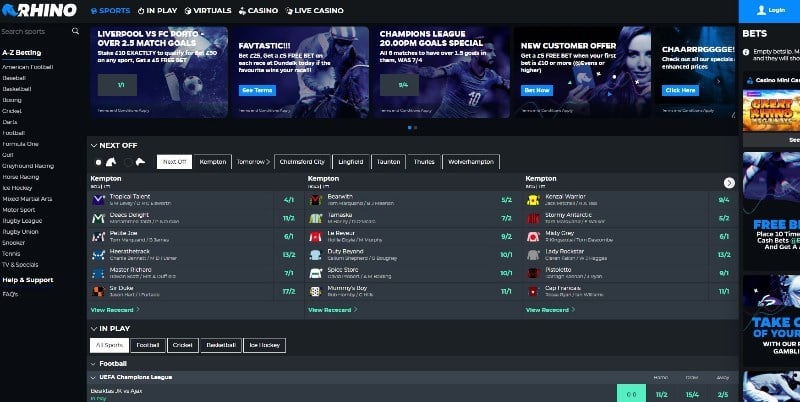Open Horse Racing in A-Z list

pyautogui.click(x=20, y=177)
